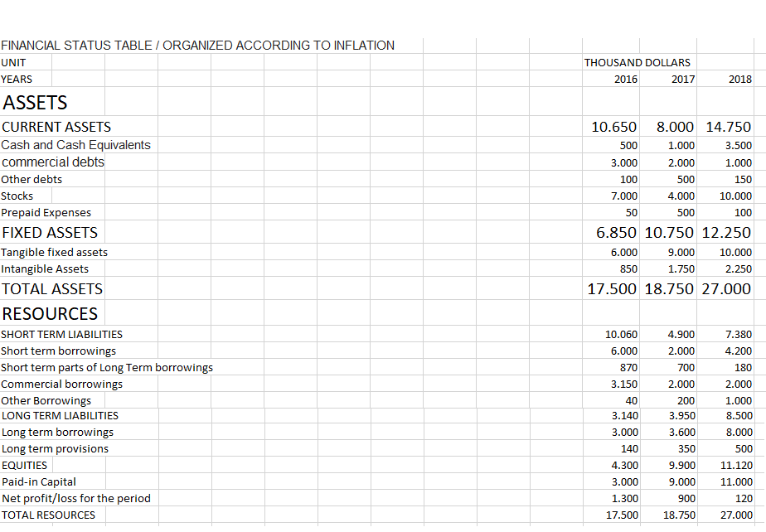Click the CURRENT ASSETS row label

coord(56,127)
